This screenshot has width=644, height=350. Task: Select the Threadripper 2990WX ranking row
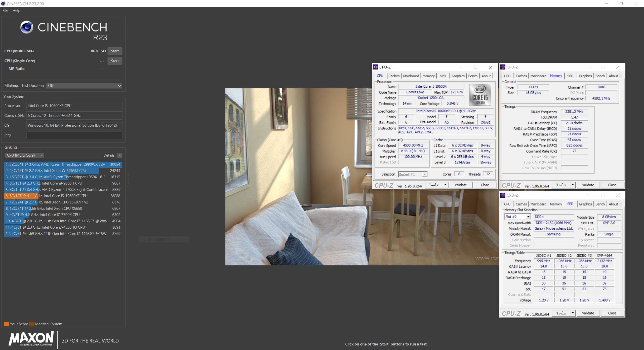click(63, 164)
